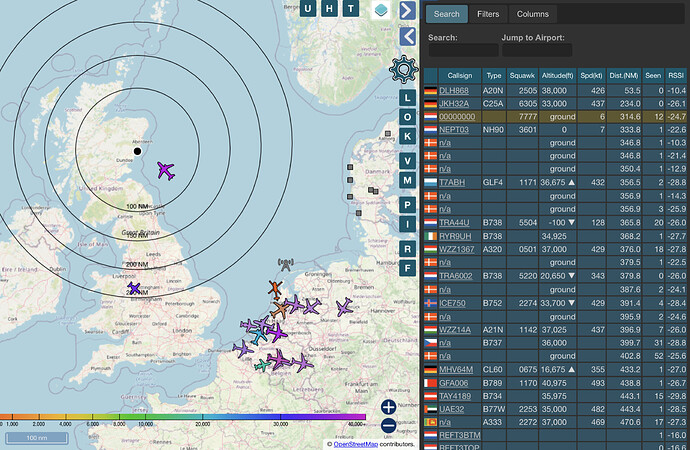Sort by Spd(kt) column header

point(591,76)
